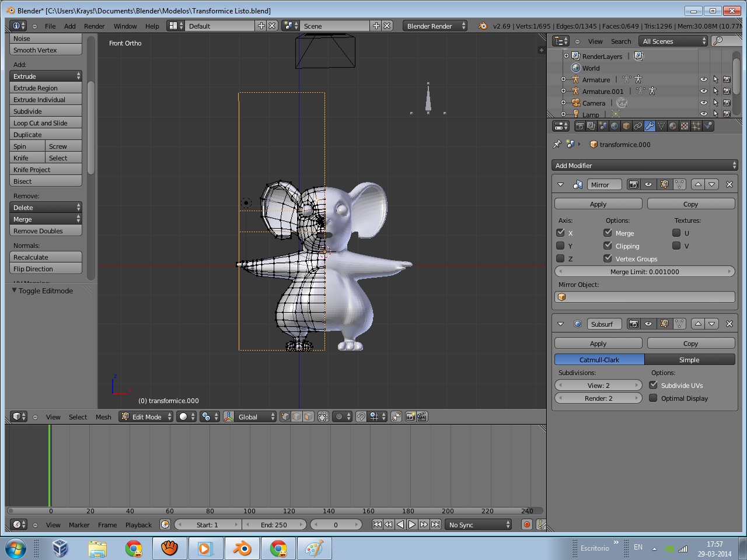Toggle the Subdivide UVs checkbox

point(654,385)
